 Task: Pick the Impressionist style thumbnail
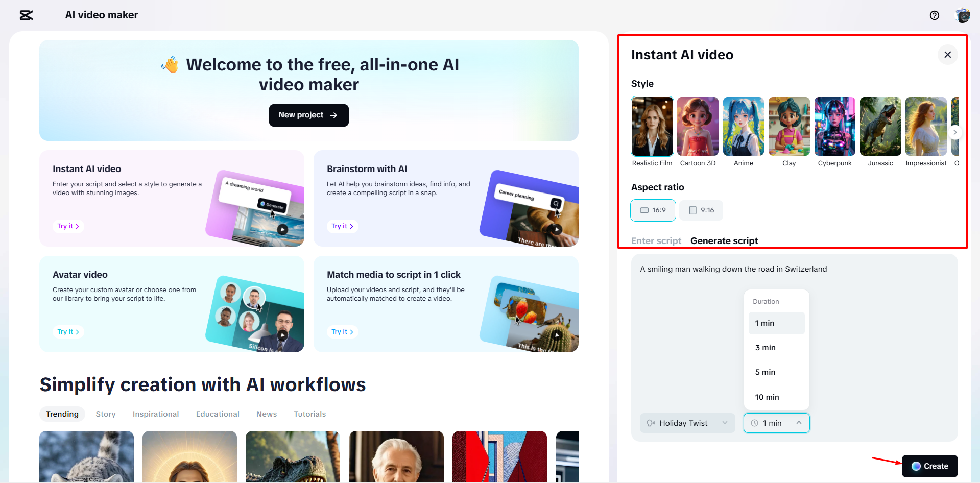(926, 126)
